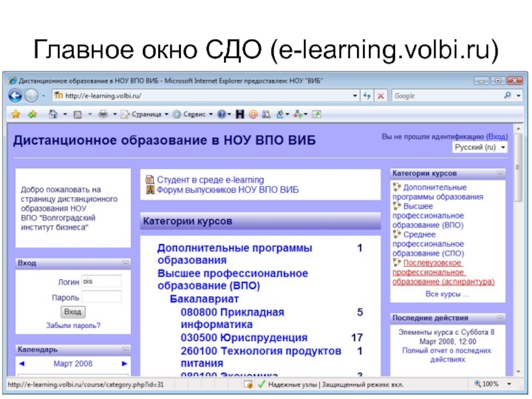
Task: Open the Home icon dropdown arrow
Action: pos(65,114)
